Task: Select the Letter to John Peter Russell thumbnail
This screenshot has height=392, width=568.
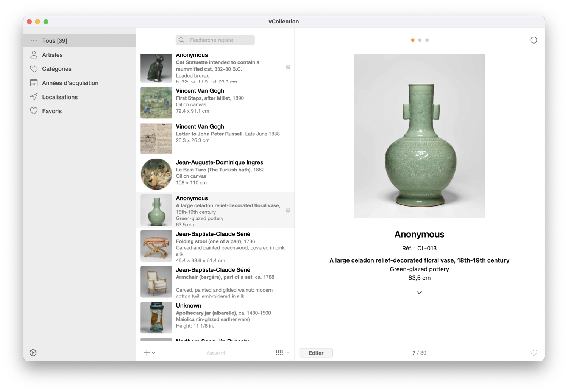Action: click(x=156, y=138)
